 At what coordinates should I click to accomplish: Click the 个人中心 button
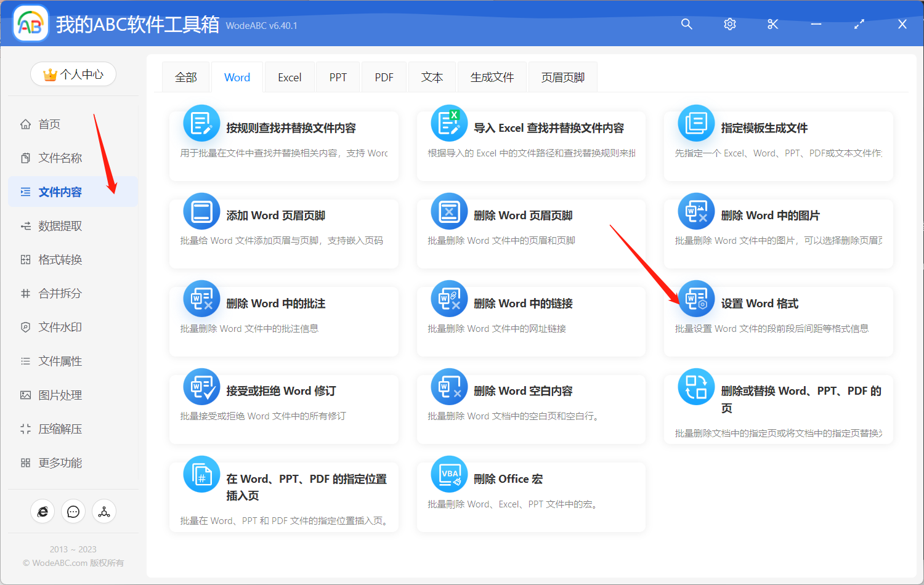click(x=73, y=74)
